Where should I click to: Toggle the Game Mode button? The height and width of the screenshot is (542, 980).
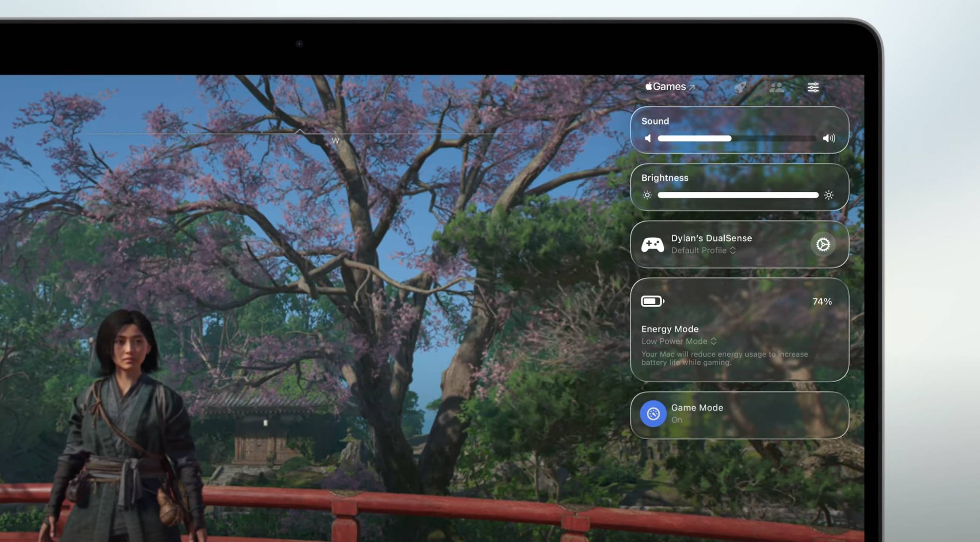pos(653,414)
